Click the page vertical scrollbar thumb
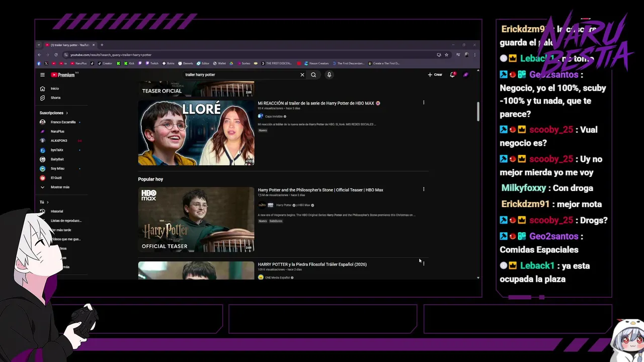 tap(478, 111)
